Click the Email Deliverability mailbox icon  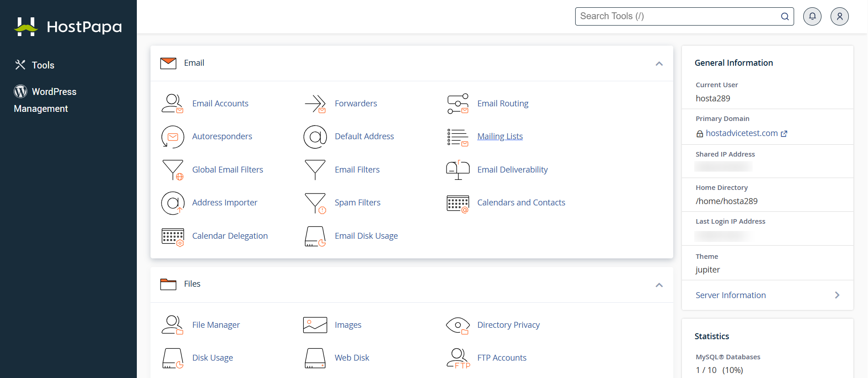coord(458,170)
